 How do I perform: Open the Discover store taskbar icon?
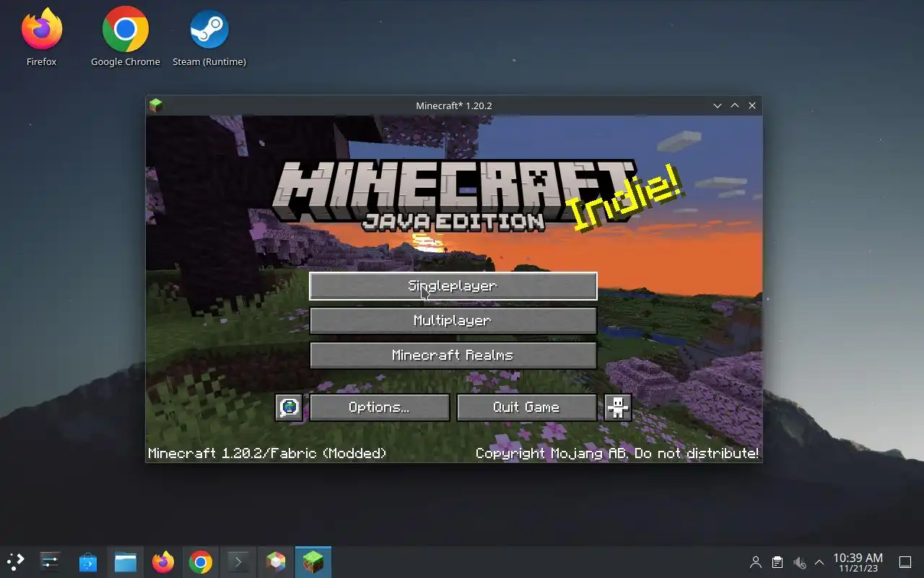click(88, 561)
